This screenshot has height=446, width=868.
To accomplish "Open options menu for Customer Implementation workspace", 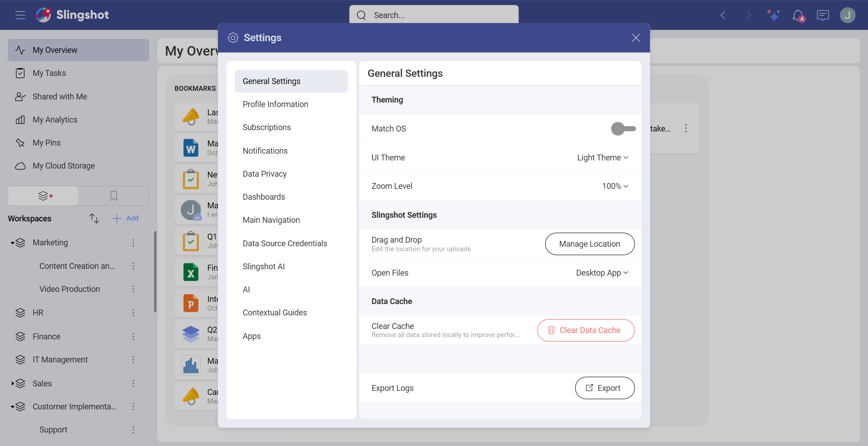I will 133,407.
